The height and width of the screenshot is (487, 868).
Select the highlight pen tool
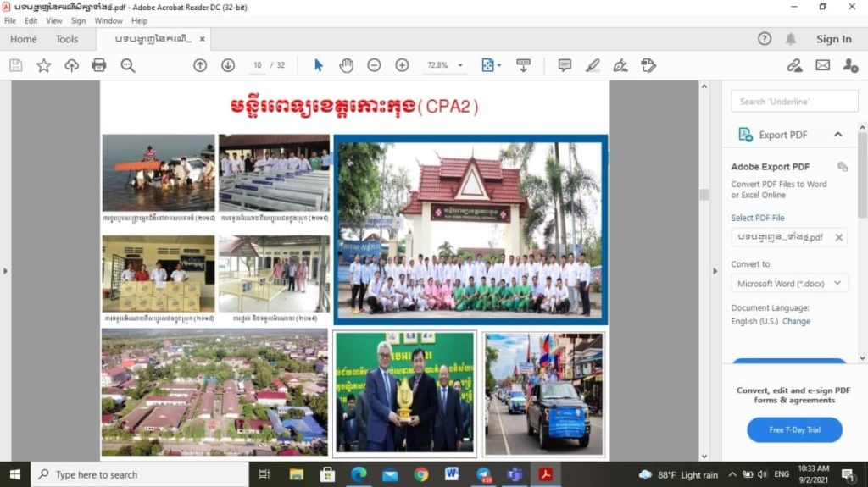(593, 65)
